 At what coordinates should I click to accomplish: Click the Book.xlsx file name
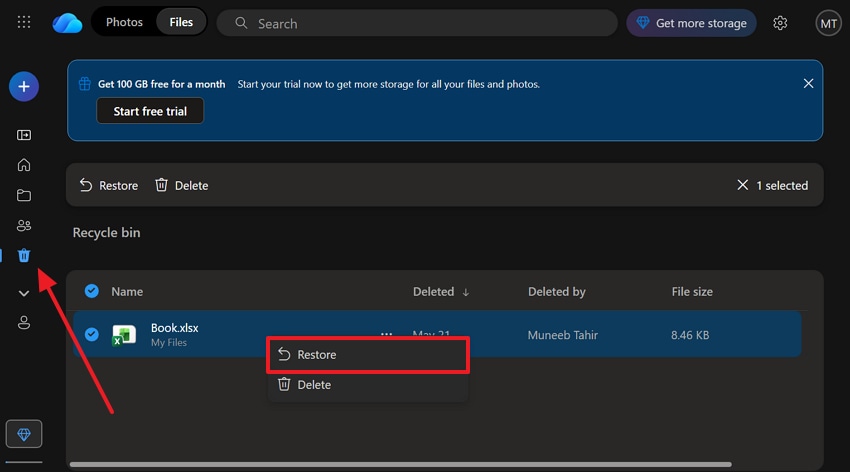point(175,328)
